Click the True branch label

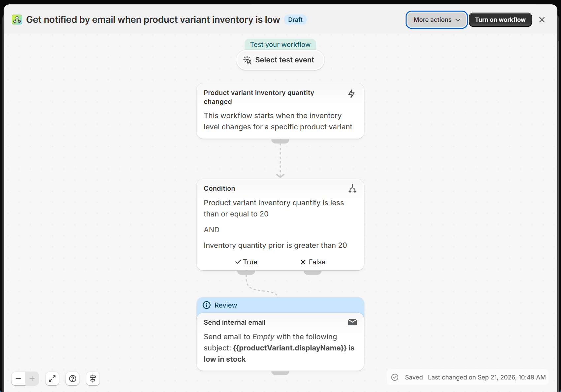pyautogui.click(x=246, y=262)
